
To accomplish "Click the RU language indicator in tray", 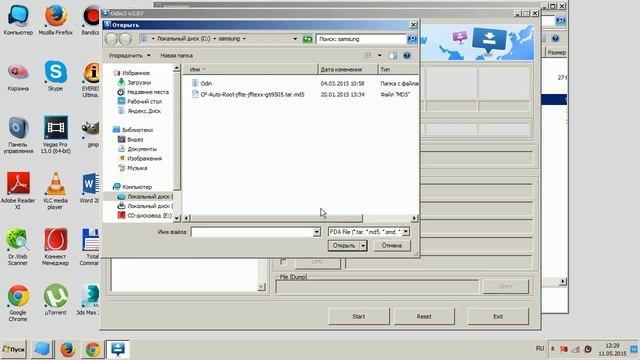I will tap(540, 349).
